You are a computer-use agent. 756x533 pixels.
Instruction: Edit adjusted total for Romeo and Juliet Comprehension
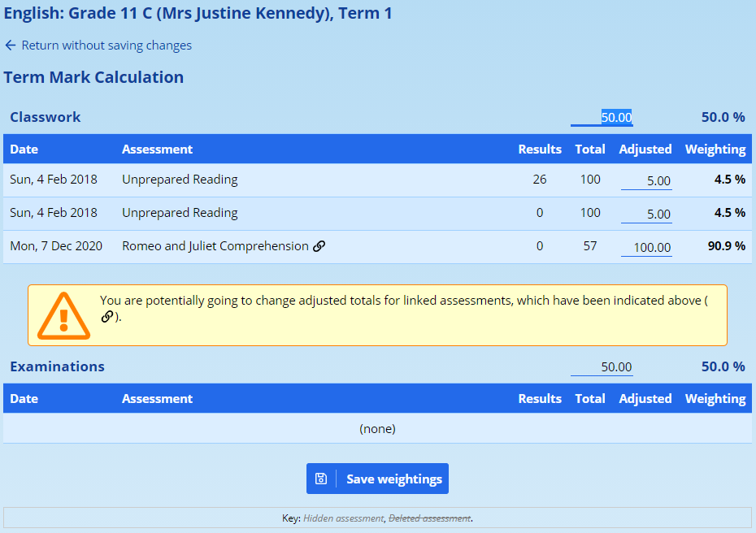646,247
